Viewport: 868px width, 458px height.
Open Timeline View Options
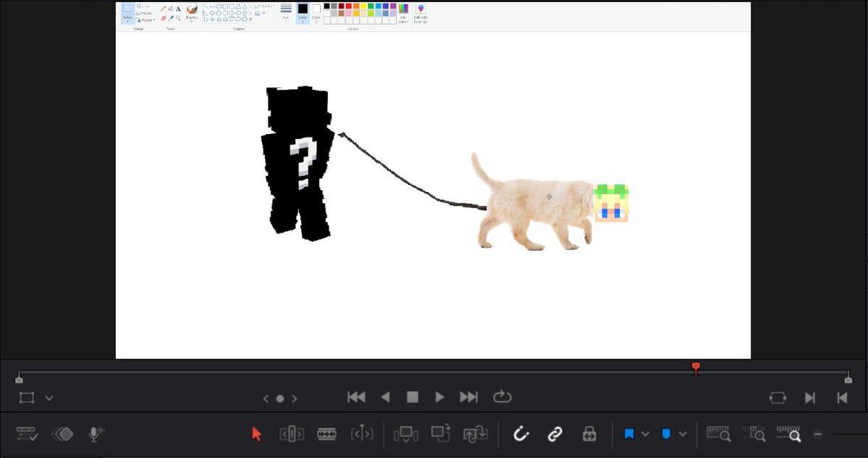pyautogui.click(x=27, y=433)
